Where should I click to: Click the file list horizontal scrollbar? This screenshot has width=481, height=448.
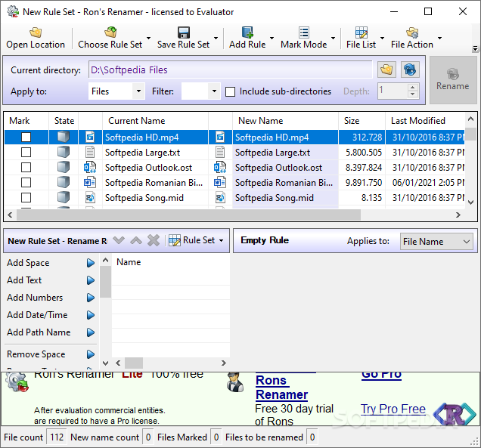coord(188,215)
